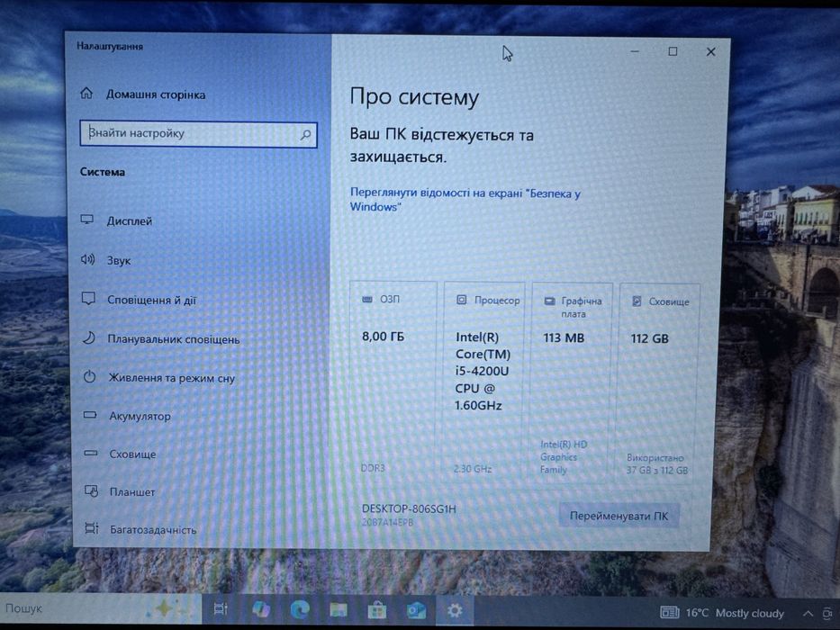Image resolution: width=840 pixels, height=630 pixels.
Task: Open Сповіщення й дії settings
Action: tap(152, 300)
